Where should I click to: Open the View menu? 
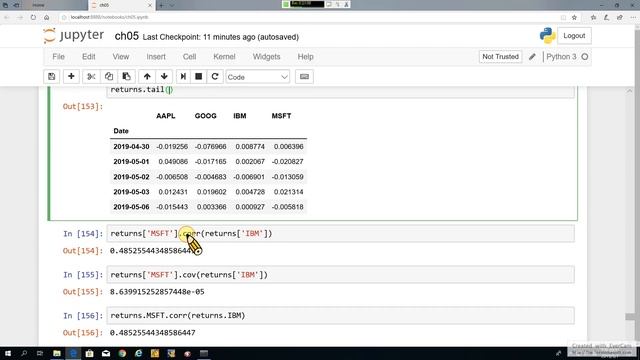click(x=121, y=57)
